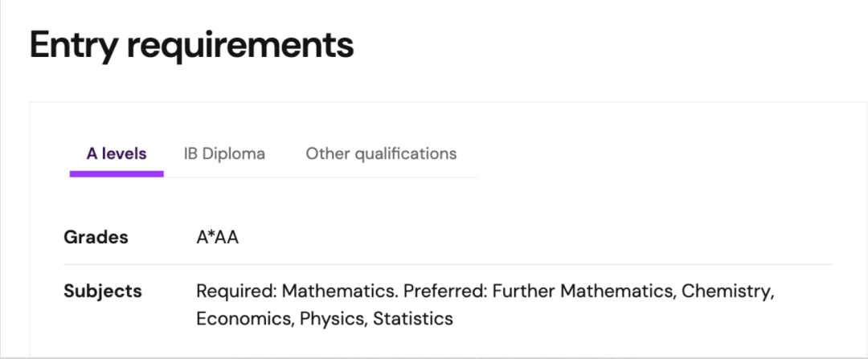Click "Mathematics" right after "Required:"
Screen dimensions: 868x359
340,291
